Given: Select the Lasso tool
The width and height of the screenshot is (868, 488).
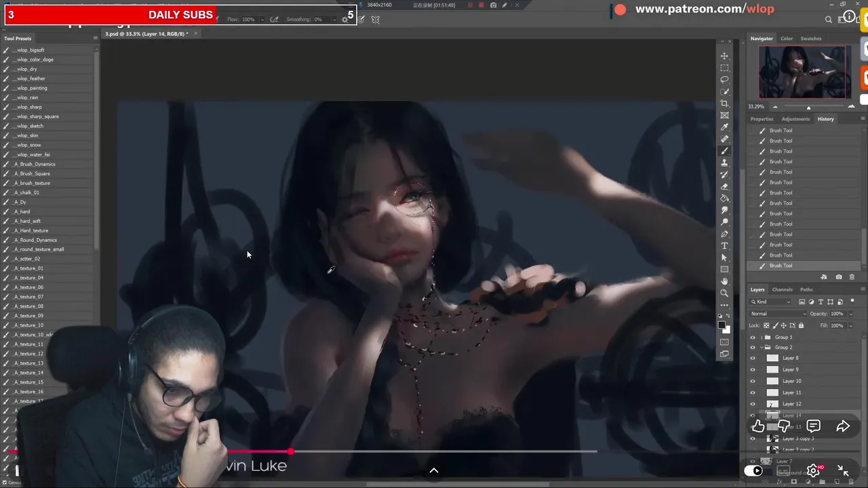Looking at the screenshot, I should tap(724, 80).
